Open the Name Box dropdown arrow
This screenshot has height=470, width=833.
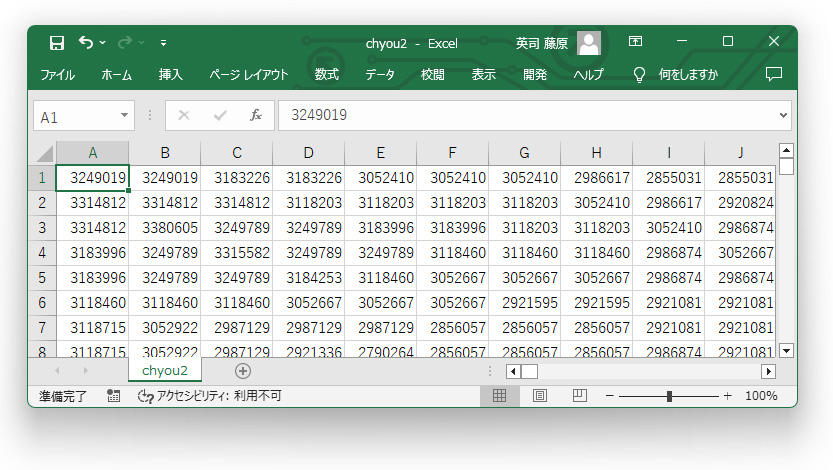124,115
